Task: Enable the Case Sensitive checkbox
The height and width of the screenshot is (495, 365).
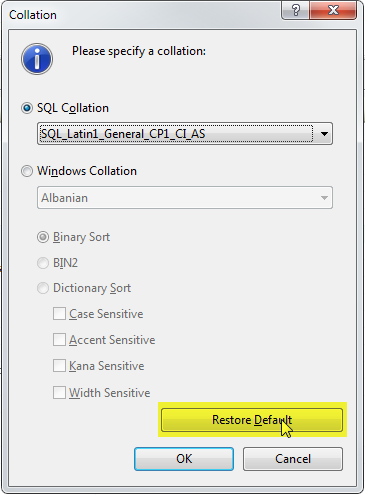Action: (59, 314)
